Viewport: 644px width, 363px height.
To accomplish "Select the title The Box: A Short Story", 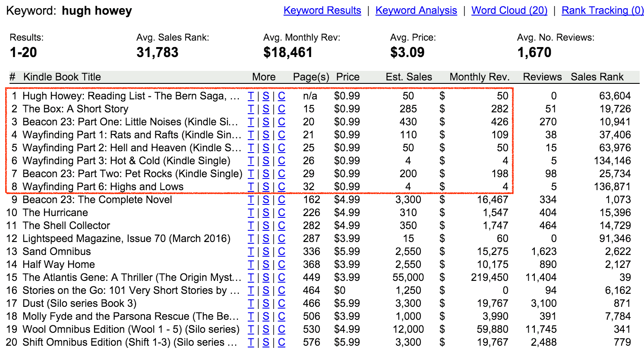I will point(76,109).
